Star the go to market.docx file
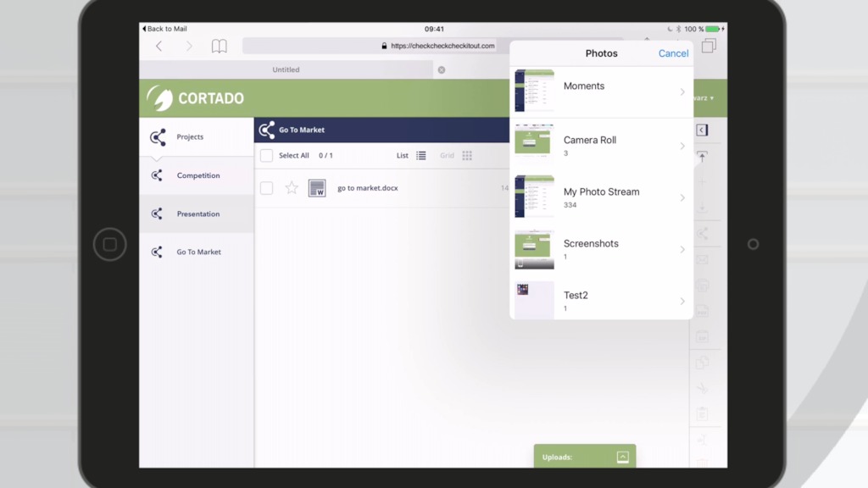The width and height of the screenshot is (868, 488). [292, 188]
